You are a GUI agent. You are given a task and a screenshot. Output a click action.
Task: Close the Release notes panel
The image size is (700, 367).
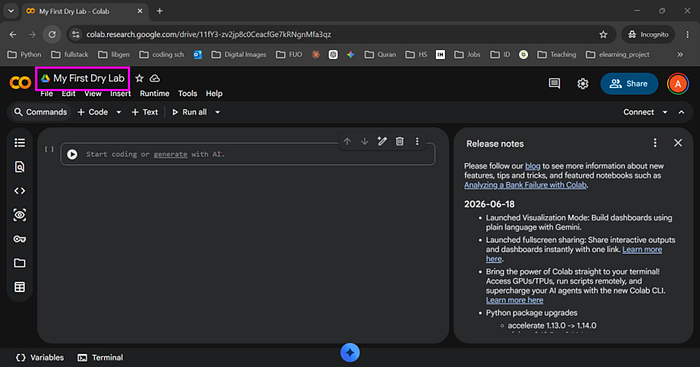point(678,143)
